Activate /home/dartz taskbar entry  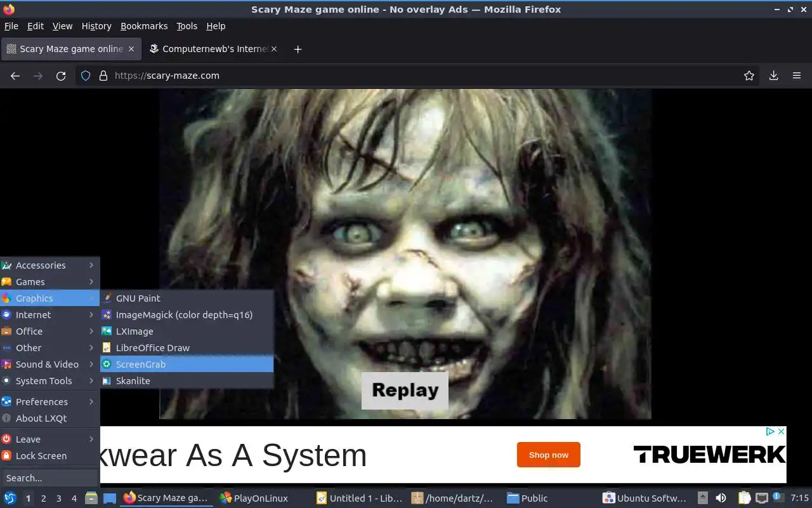[x=452, y=498]
